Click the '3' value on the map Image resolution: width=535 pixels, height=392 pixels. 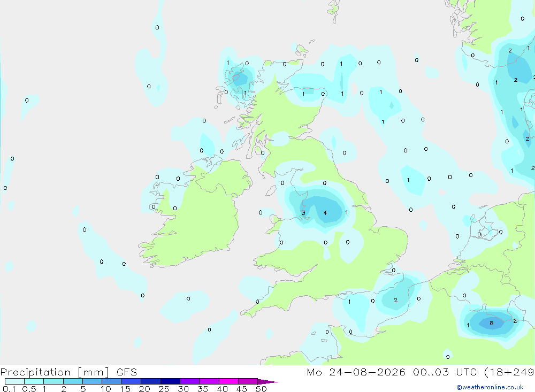[303, 213]
